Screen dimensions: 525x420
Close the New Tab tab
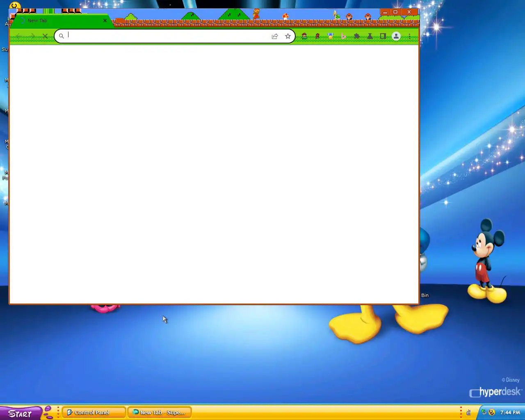click(x=105, y=21)
